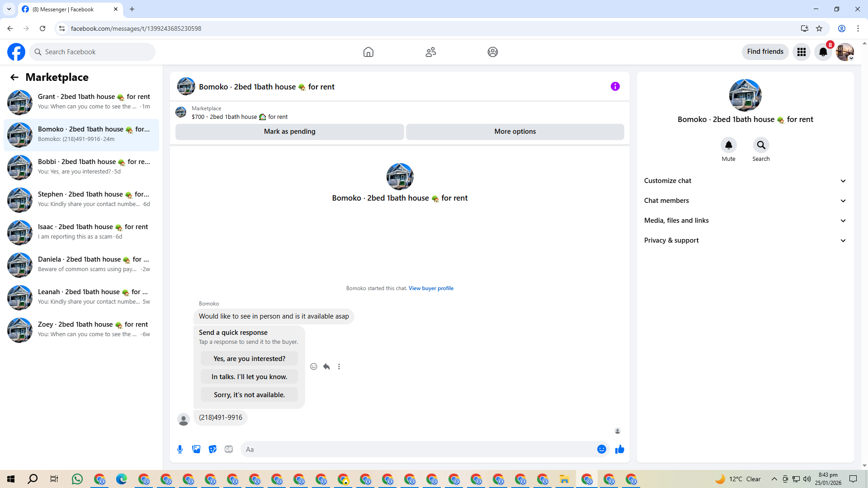Open Chrome's three-dot menu
The image size is (868, 488).
[x=858, y=28]
